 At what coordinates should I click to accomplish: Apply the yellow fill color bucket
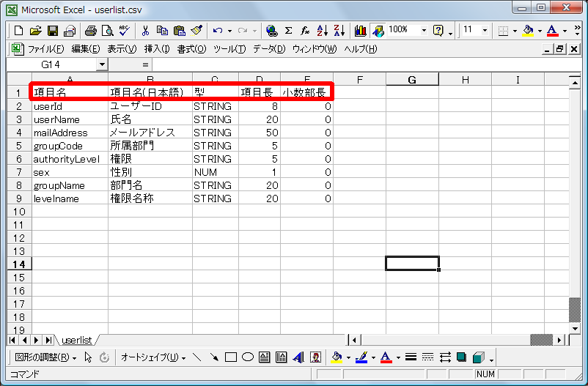pyautogui.click(x=528, y=31)
